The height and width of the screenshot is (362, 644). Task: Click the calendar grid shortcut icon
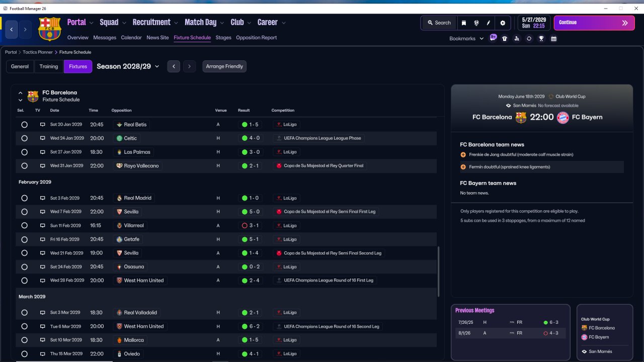[553, 38]
